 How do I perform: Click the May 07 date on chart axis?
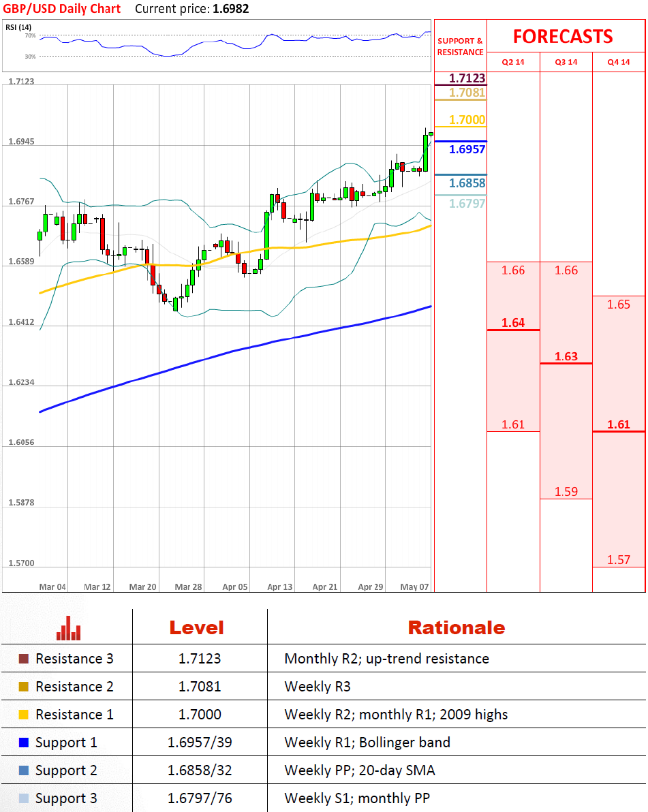(414, 587)
